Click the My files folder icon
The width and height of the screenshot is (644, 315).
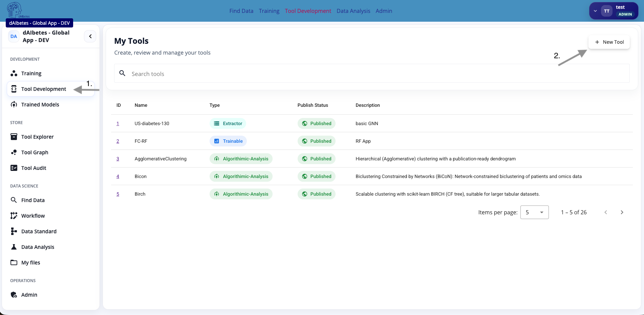coord(14,262)
